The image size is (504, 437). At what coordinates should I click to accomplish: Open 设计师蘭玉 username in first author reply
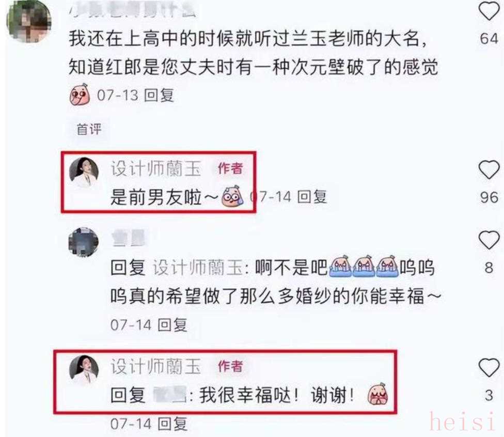[x=156, y=168]
